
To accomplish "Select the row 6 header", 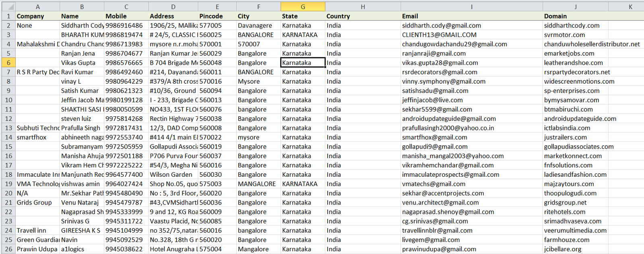I will pos(8,63).
